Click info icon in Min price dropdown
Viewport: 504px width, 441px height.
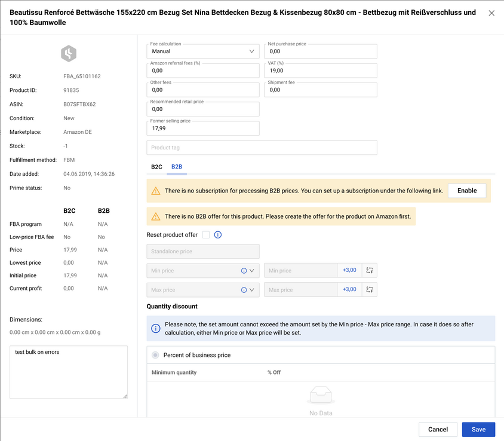pos(244,271)
